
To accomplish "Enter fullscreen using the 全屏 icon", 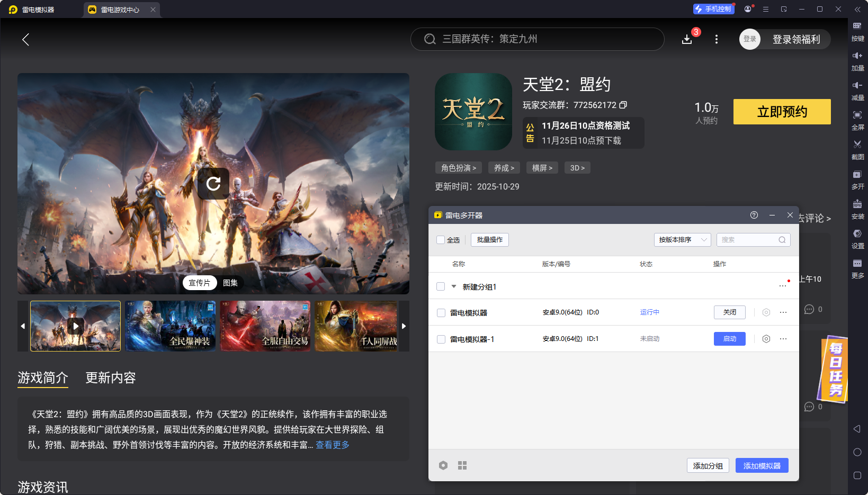I will pyautogui.click(x=858, y=120).
